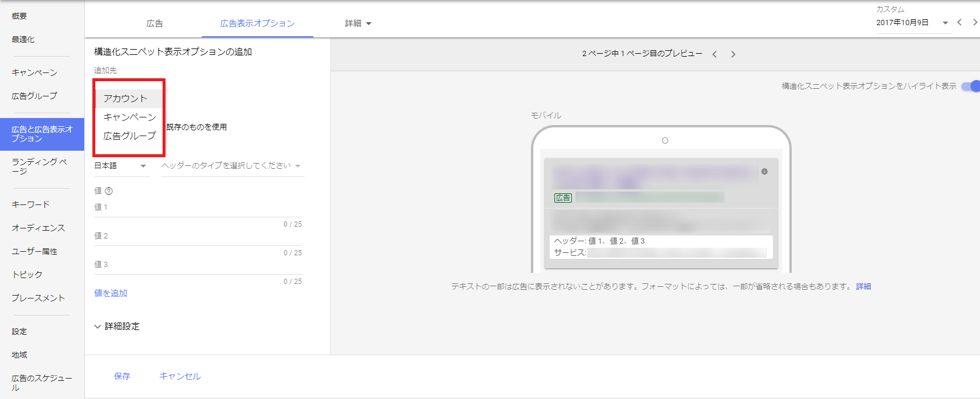Image resolution: width=980 pixels, height=399 pixels.
Task: Open 概要 in the sidebar
Action: 19,16
